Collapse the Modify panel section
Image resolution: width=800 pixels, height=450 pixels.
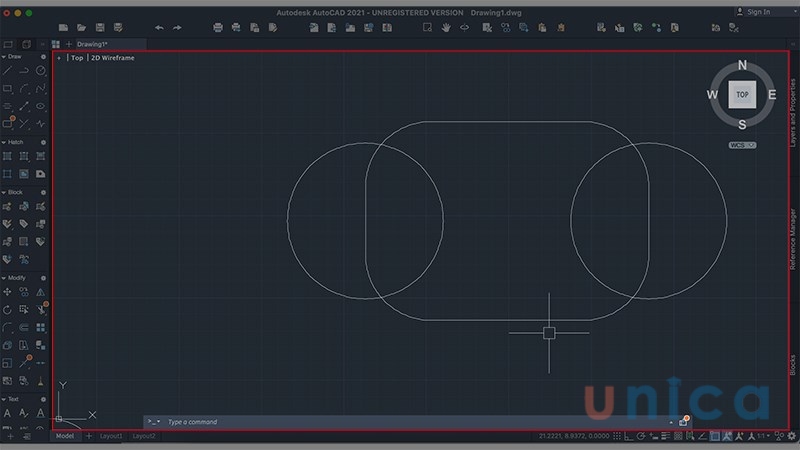[x=4, y=278]
